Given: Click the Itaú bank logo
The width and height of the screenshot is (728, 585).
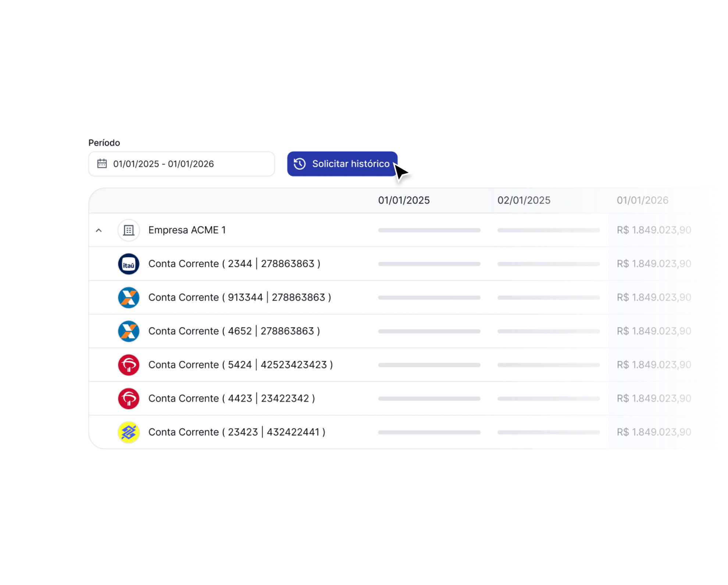Looking at the screenshot, I should (x=129, y=264).
